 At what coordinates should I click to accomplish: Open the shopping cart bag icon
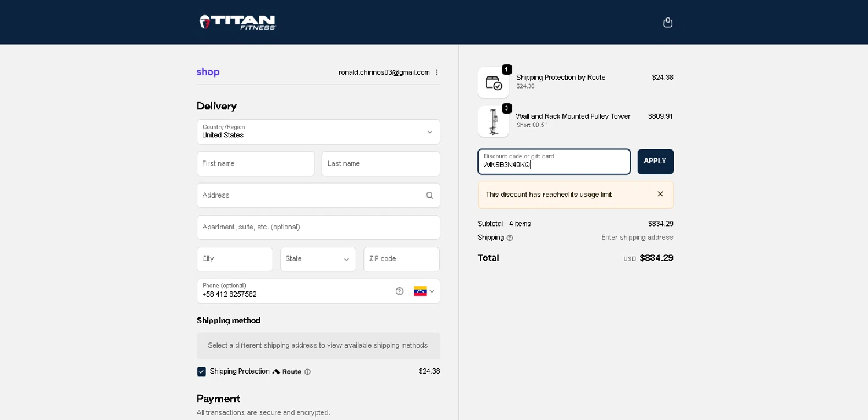[668, 22]
